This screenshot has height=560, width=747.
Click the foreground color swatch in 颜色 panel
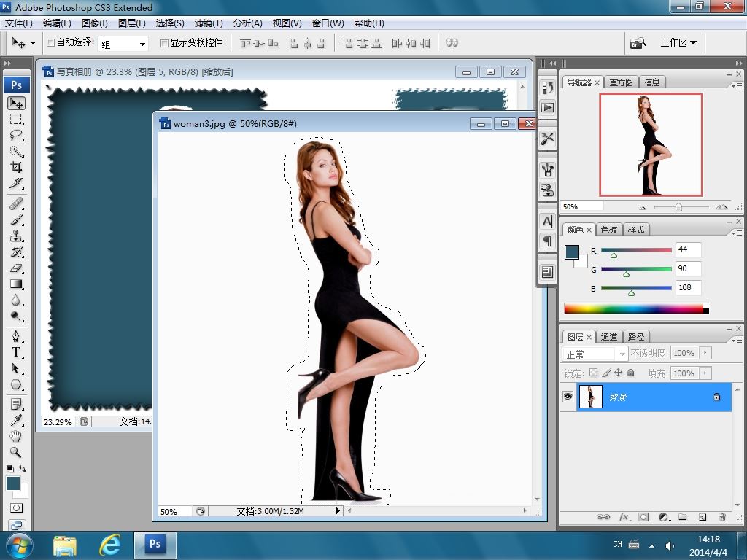point(571,252)
